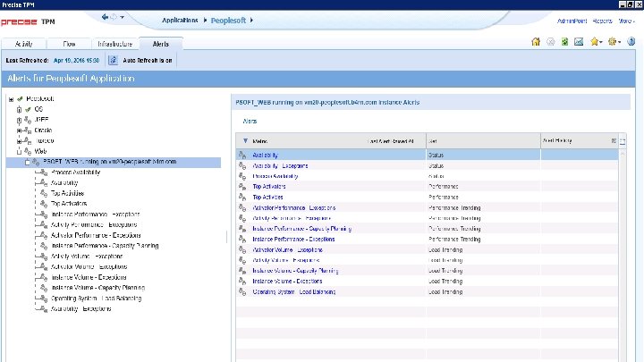The image size is (644, 362).
Task: Click icon beside Process Availability in tree
Action: 44,173
